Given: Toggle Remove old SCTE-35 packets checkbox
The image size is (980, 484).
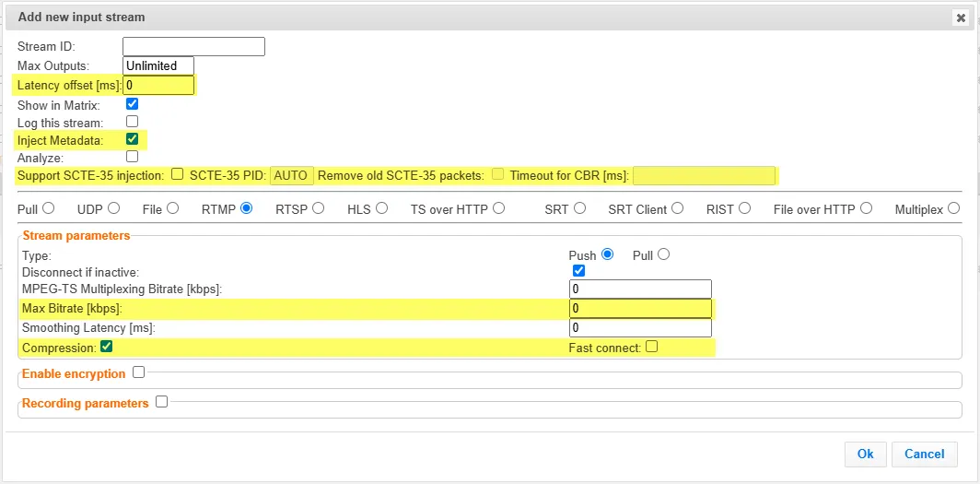Looking at the screenshot, I should (497, 174).
